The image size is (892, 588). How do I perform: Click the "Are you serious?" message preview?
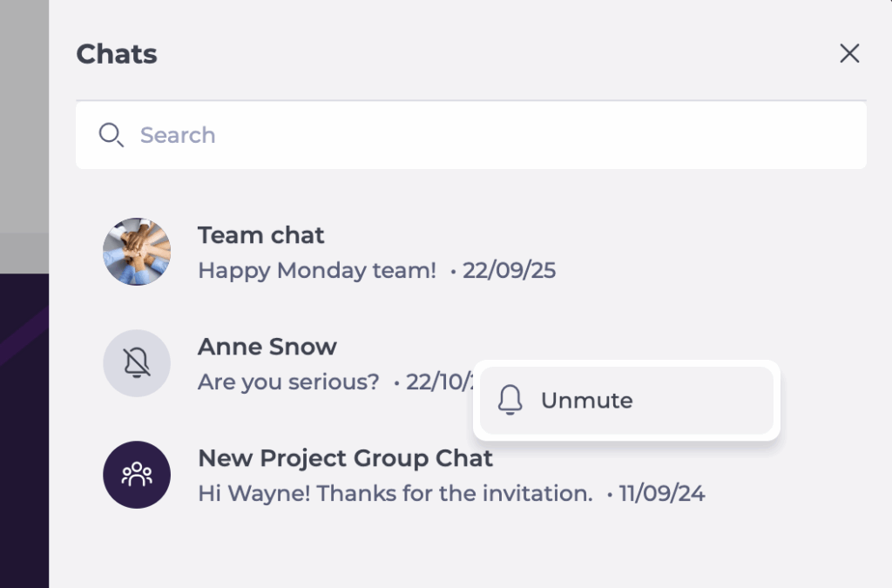[x=288, y=382]
